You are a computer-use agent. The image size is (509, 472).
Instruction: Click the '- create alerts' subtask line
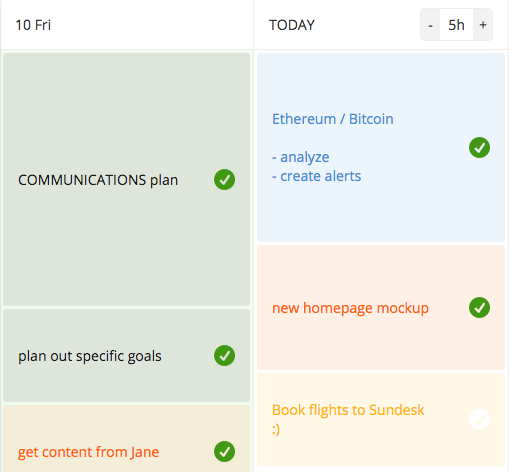point(316,176)
